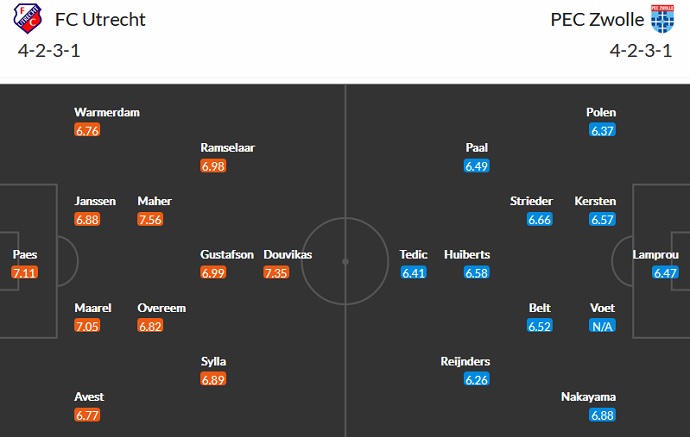
Task: Select player Nakayama
Action: tap(590, 397)
